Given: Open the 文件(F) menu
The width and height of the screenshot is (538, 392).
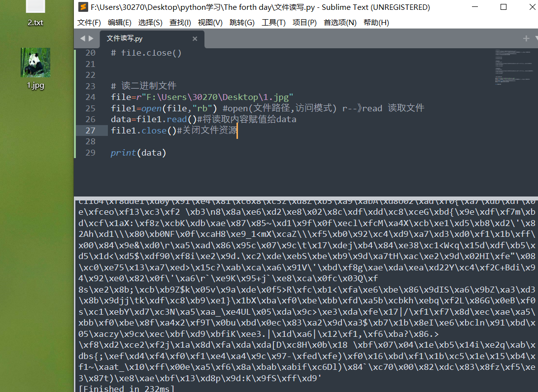Looking at the screenshot, I should tap(89, 23).
